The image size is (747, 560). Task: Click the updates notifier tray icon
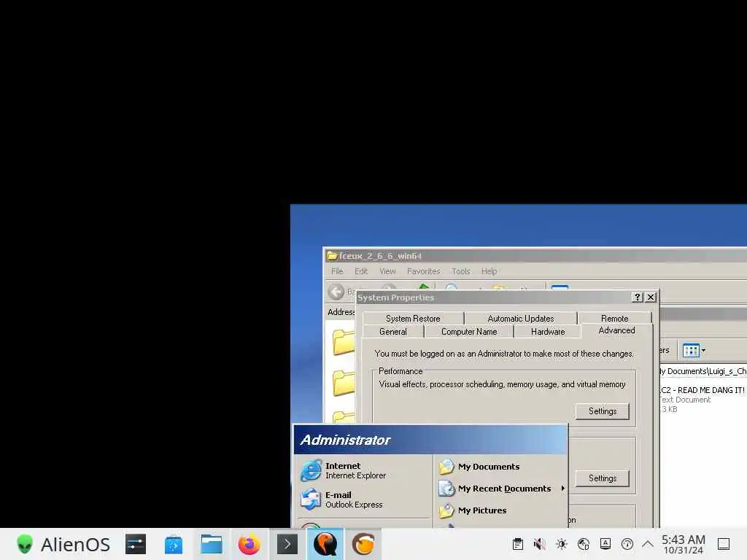tap(627, 544)
